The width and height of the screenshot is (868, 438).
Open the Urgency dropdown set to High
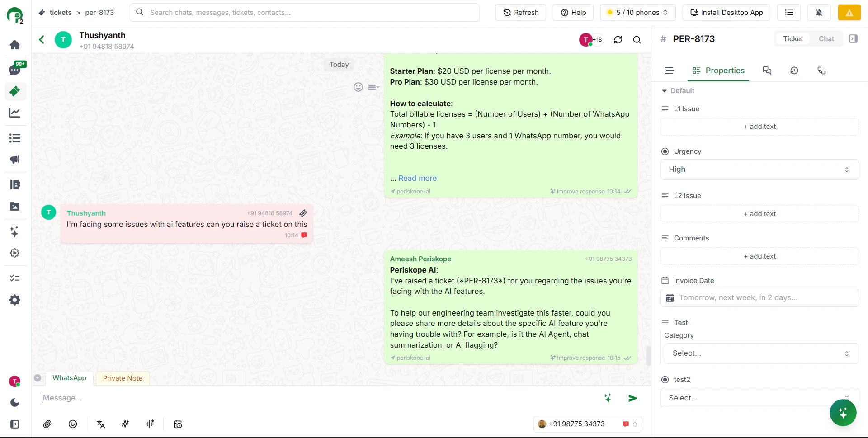pos(759,170)
